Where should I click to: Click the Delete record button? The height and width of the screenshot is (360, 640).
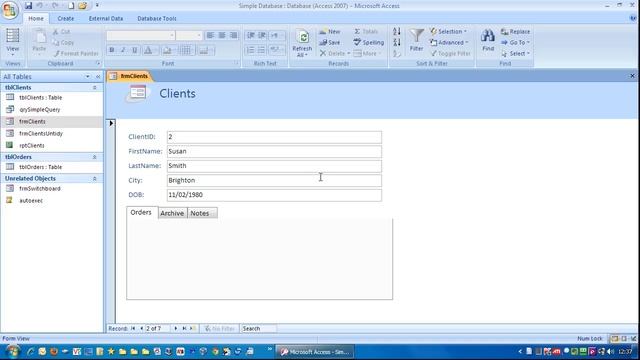(334, 53)
